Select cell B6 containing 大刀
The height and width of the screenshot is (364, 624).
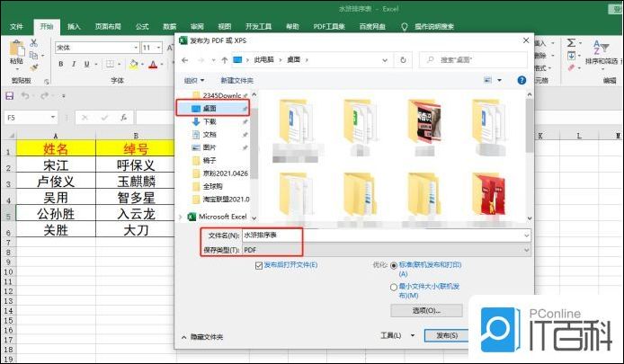tap(136, 230)
